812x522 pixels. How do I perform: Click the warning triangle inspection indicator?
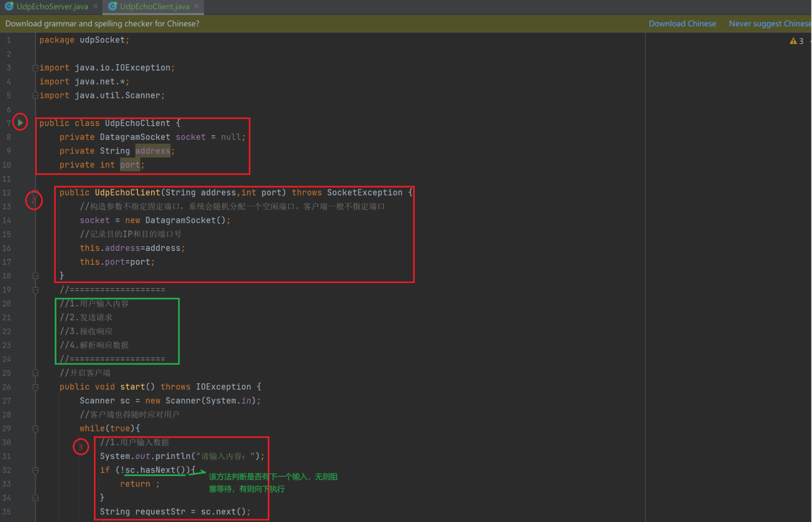tap(793, 41)
